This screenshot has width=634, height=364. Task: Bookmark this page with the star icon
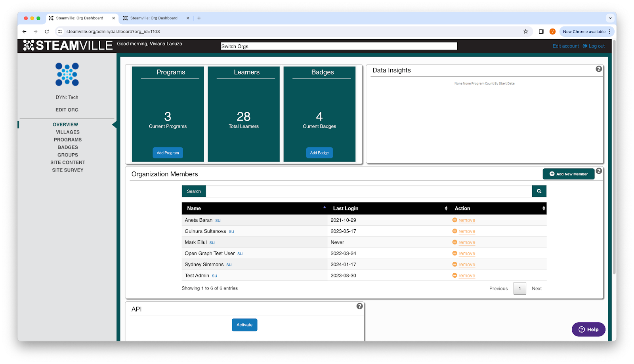point(526,32)
